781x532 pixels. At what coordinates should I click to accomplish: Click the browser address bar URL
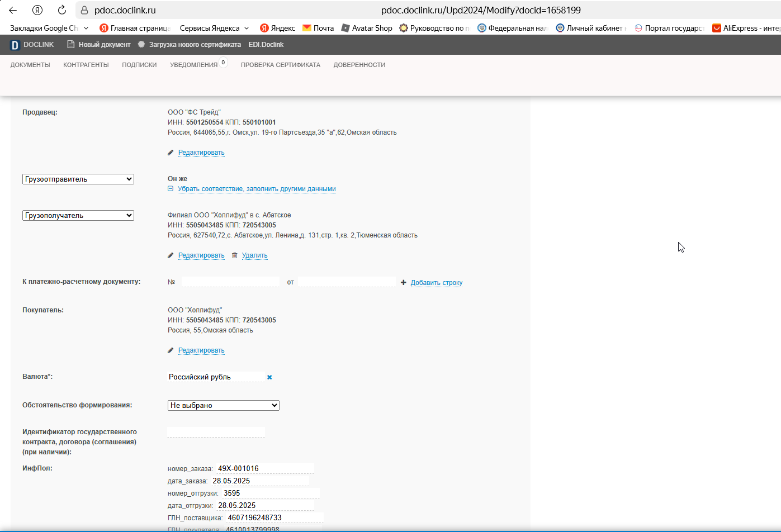point(481,10)
